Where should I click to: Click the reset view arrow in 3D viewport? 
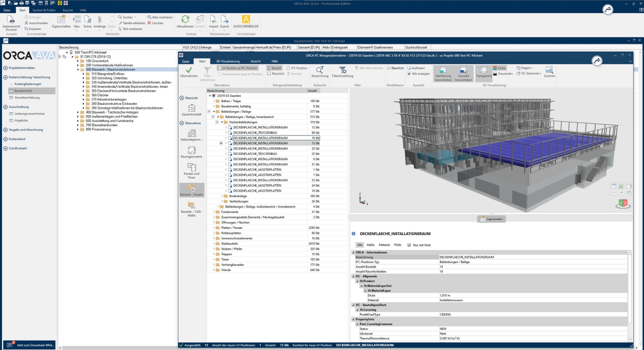click(x=629, y=192)
